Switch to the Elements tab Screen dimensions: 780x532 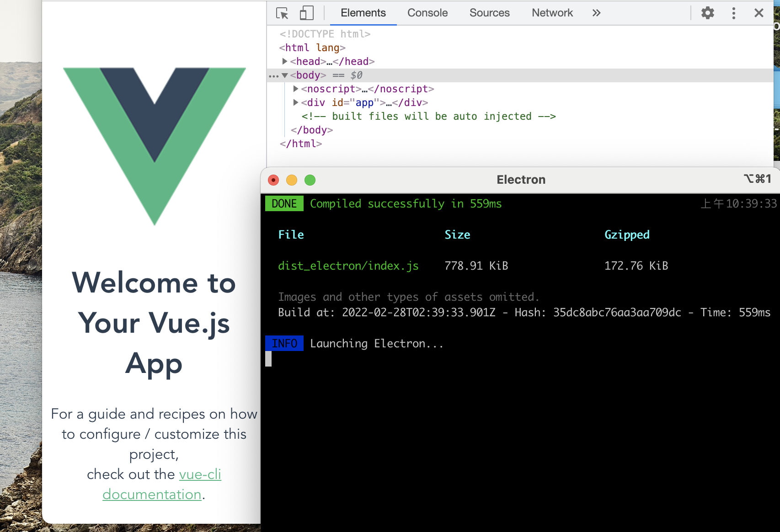tap(363, 13)
